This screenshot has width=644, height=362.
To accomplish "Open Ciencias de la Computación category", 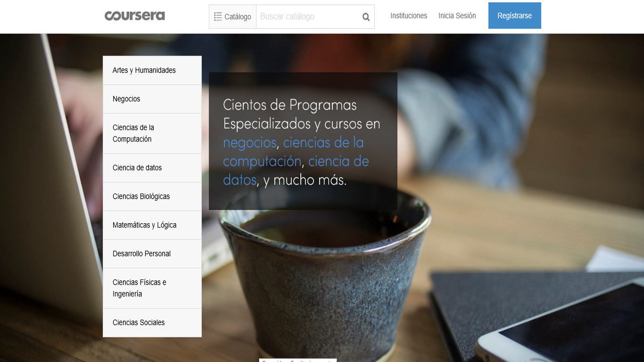I will click(x=133, y=133).
